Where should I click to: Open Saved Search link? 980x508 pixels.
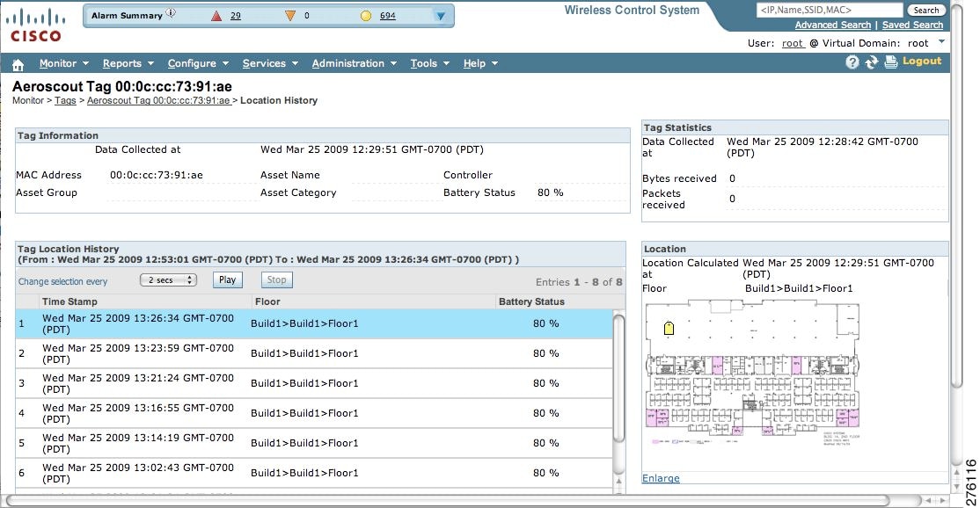(x=912, y=25)
